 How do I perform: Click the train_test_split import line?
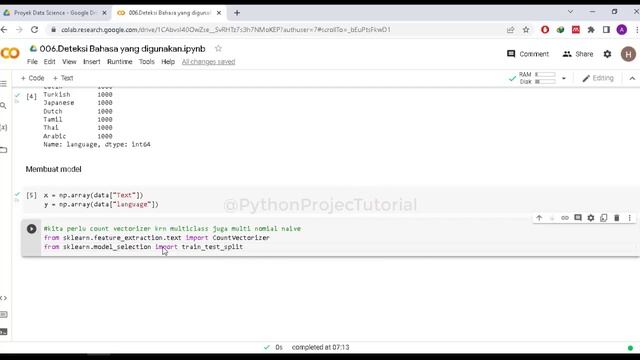pos(143,247)
